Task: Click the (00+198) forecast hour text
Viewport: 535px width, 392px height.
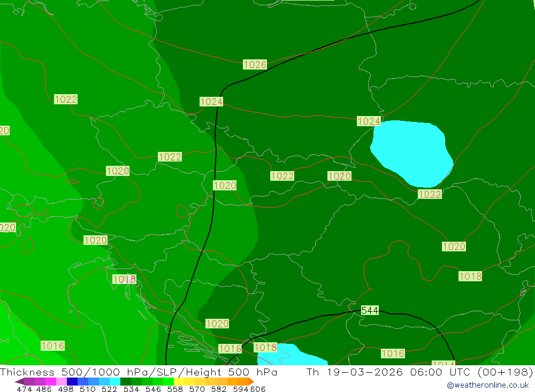Action: coord(505,372)
